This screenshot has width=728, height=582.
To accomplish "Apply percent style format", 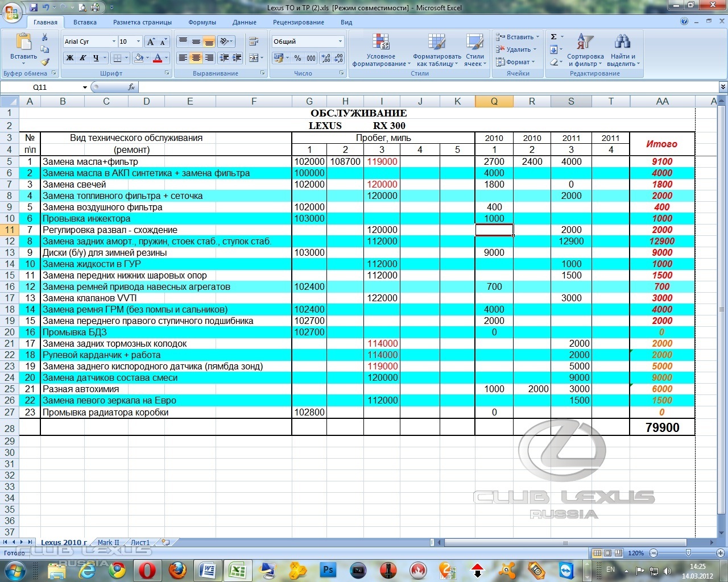I will [x=297, y=58].
